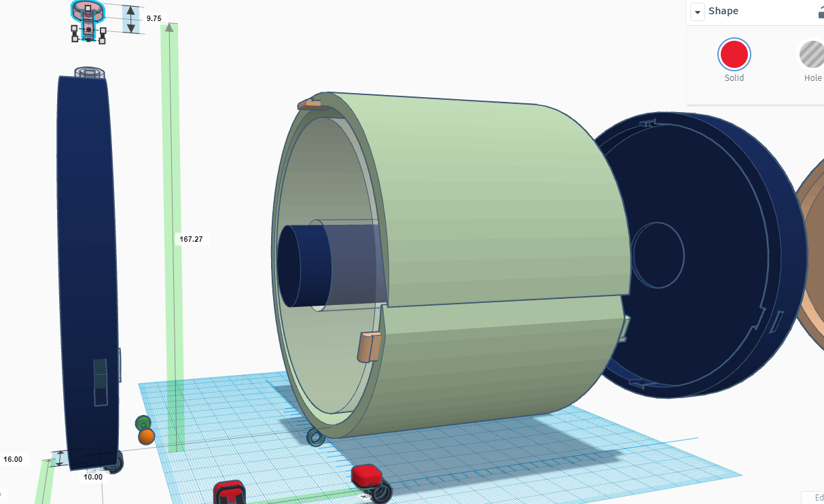This screenshot has height=504, width=824.
Task: Edit the 167.27 elevation dimension value
Action: pyautogui.click(x=191, y=239)
